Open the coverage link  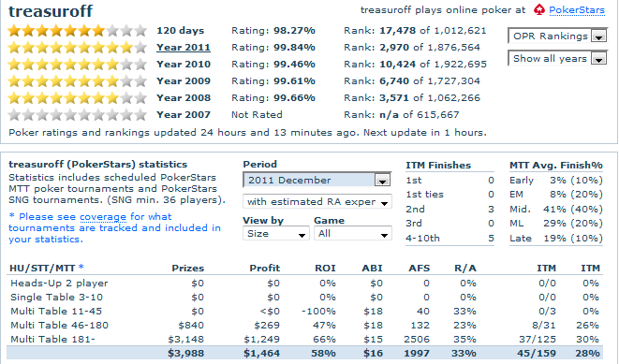coord(103,216)
